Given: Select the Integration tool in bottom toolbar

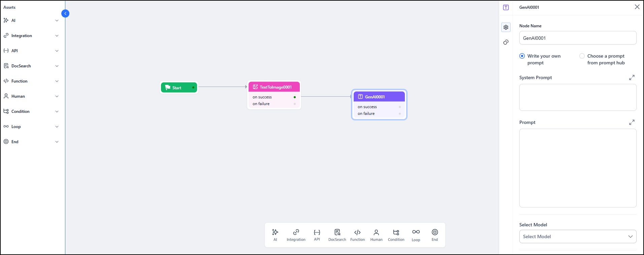Looking at the screenshot, I should (296, 235).
